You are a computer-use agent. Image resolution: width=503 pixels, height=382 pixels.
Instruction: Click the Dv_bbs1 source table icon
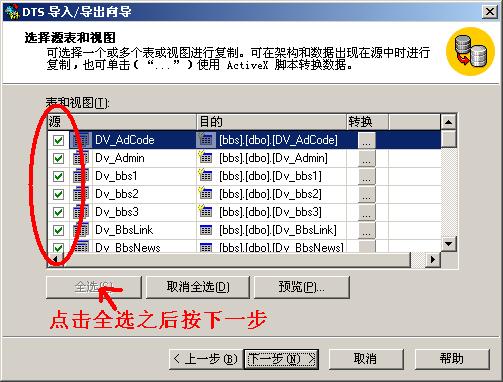[81, 176]
